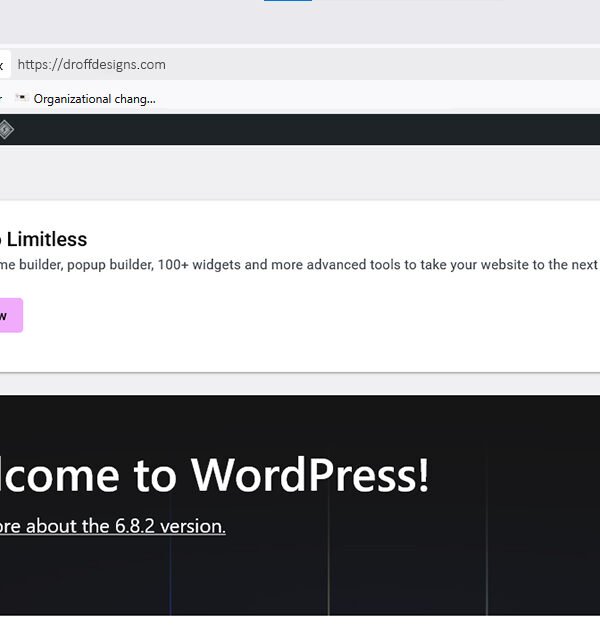Click the diamond icon in the admin bar
Screen dimensions: 600x630
tap(6, 130)
